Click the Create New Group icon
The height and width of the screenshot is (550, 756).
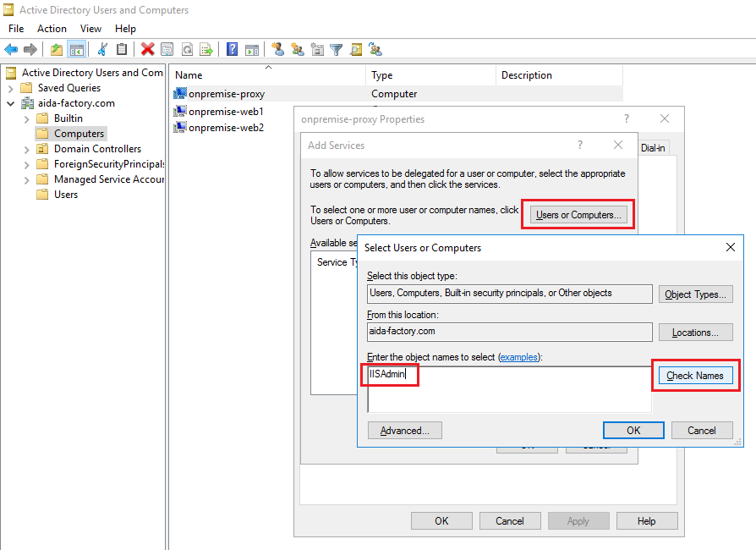pos(299,48)
